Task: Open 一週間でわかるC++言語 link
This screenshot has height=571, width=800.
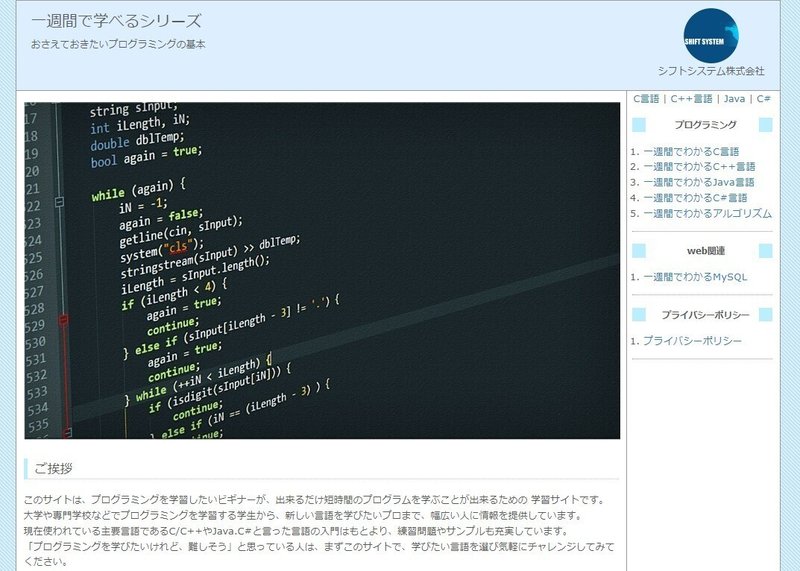Action: (699, 167)
